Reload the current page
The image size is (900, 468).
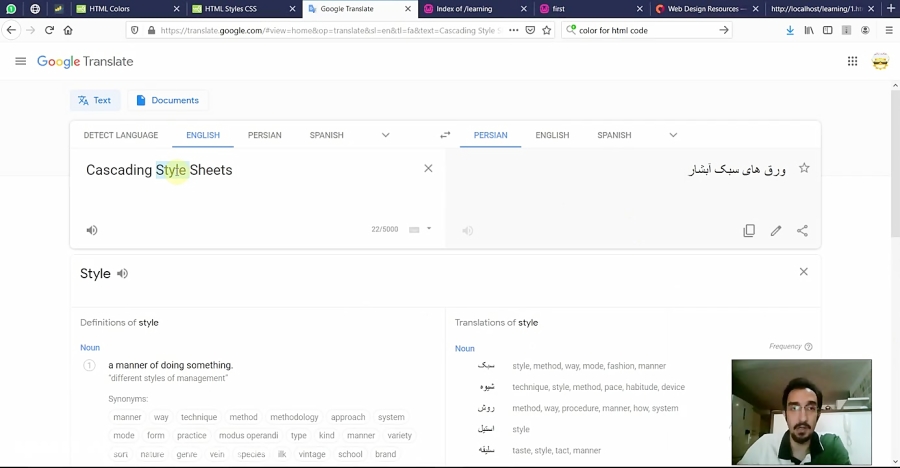tap(49, 30)
